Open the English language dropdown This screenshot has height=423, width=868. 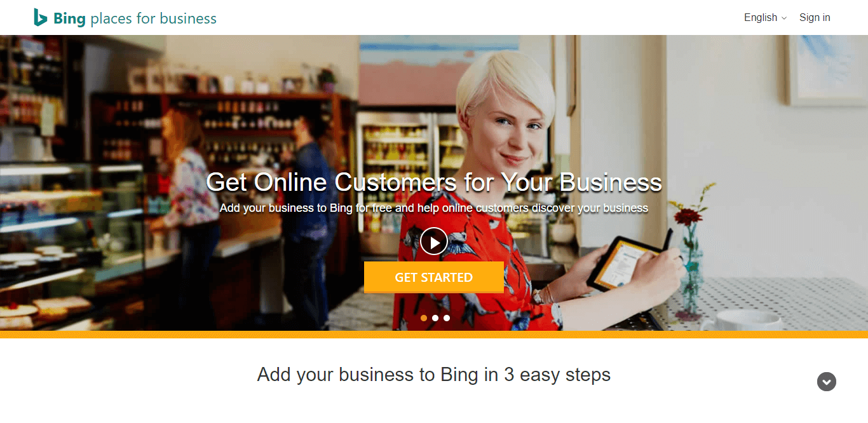[x=766, y=18]
